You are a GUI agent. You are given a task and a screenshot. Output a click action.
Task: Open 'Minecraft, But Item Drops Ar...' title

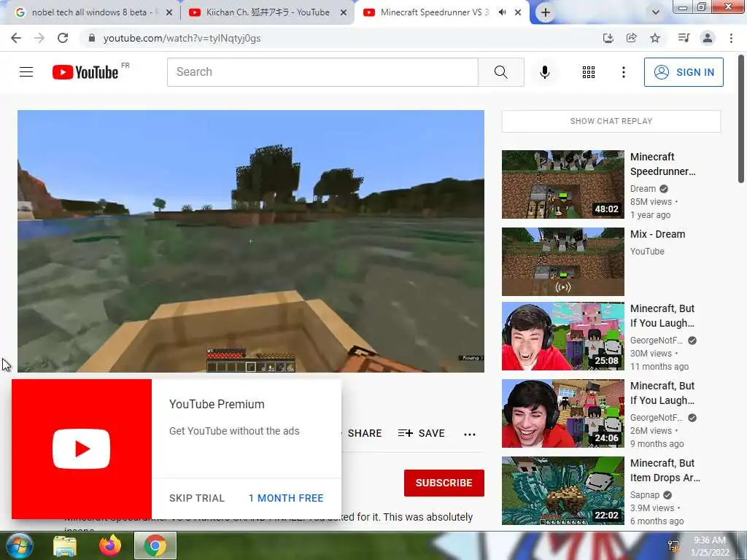(x=665, y=470)
